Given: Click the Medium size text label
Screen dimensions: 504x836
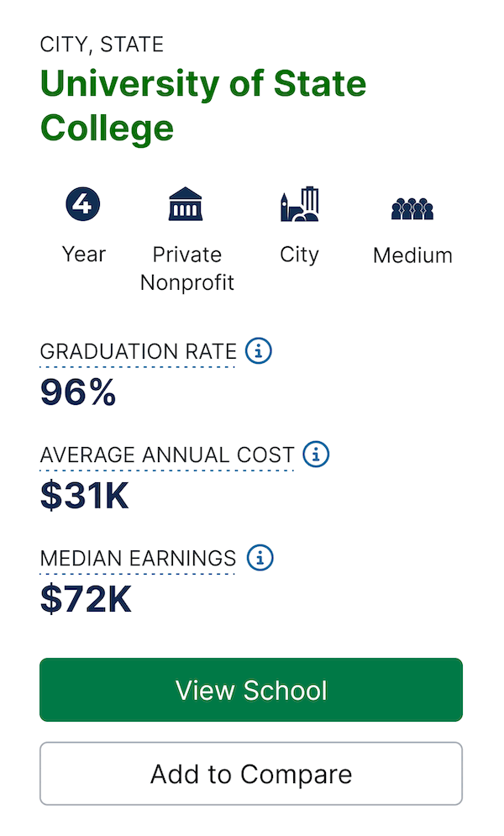Looking at the screenshot, I should (413, 255).
